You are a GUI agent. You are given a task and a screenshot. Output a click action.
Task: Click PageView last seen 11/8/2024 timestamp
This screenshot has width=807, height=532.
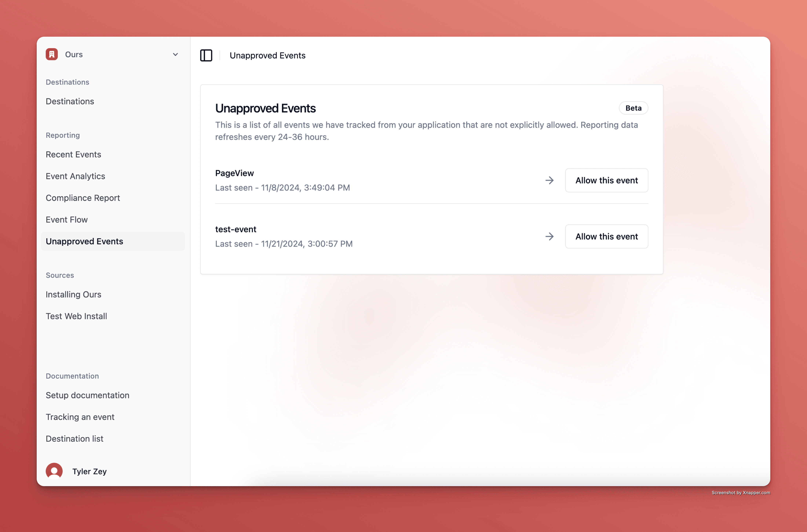pyautogui.click(x=282, y=188)
